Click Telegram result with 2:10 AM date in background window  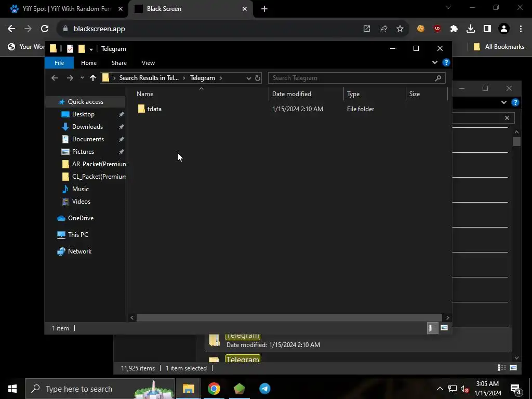[356, 341]
